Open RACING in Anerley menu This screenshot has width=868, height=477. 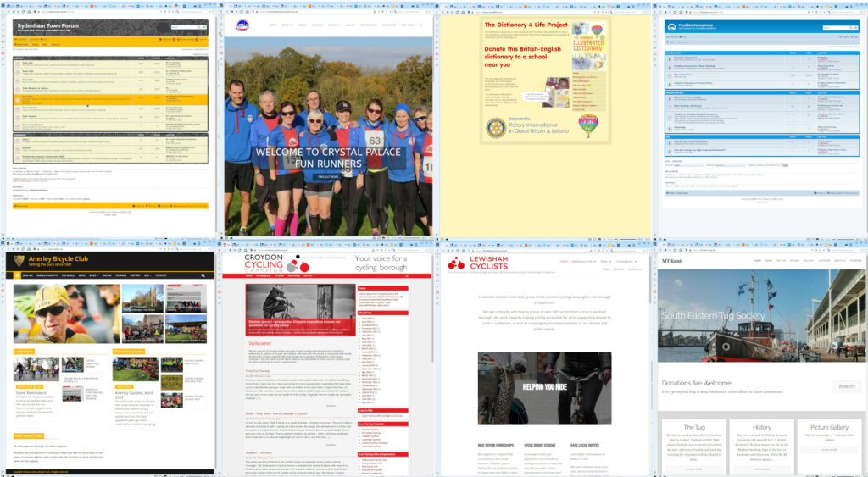click(107, 275)
